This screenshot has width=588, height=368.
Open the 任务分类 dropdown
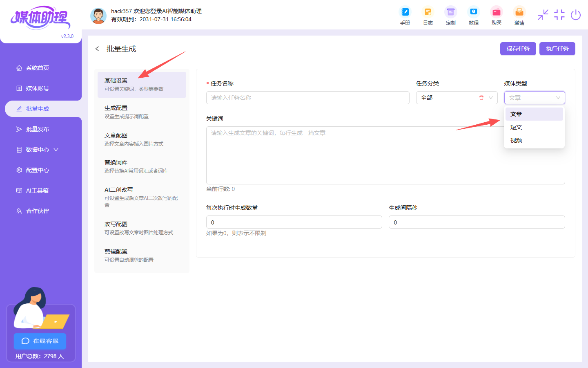[x=457, y=98]
